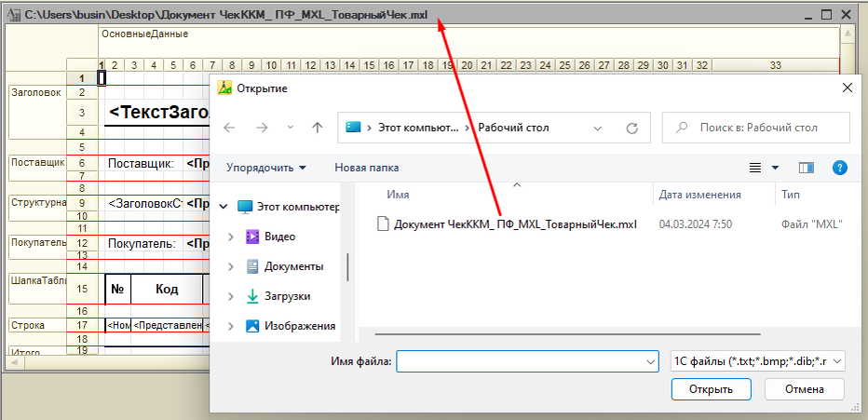
Task: Click Этот компьют... breadcrumb in address bar
Action: click(418, 128)
